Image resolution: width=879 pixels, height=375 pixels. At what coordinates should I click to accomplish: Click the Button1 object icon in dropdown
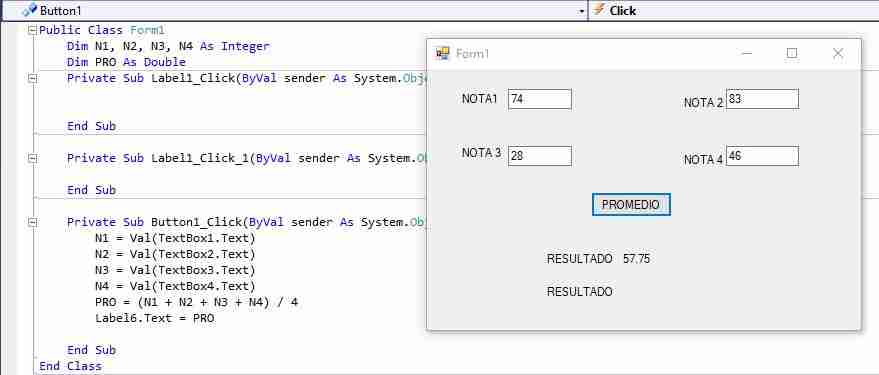30,11
